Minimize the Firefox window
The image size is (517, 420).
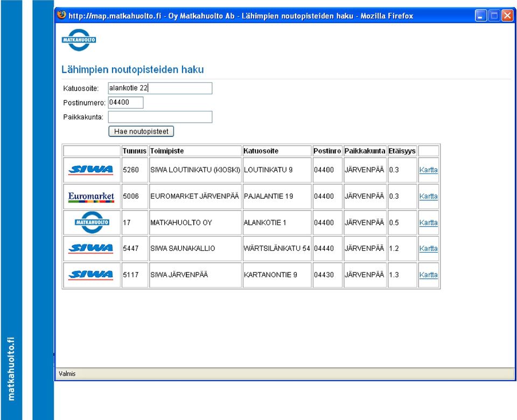(x=481, y=16)
